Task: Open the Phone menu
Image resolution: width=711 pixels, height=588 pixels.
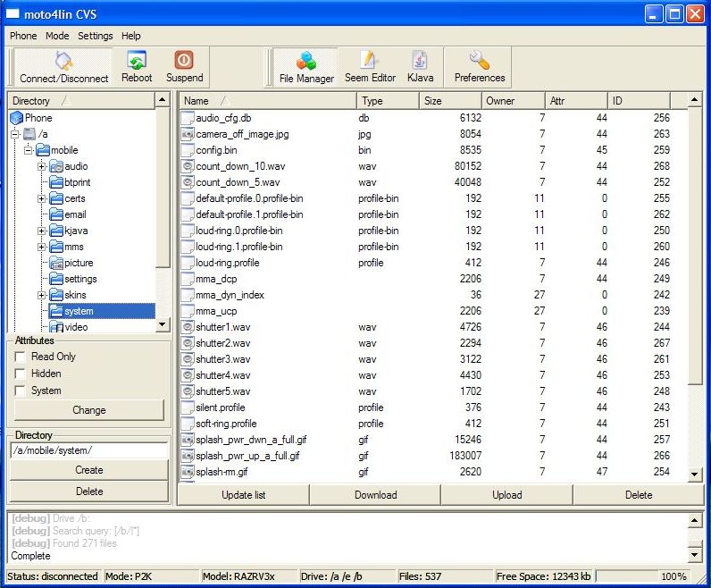Action: pyautogui.click(x=23, y=36)
